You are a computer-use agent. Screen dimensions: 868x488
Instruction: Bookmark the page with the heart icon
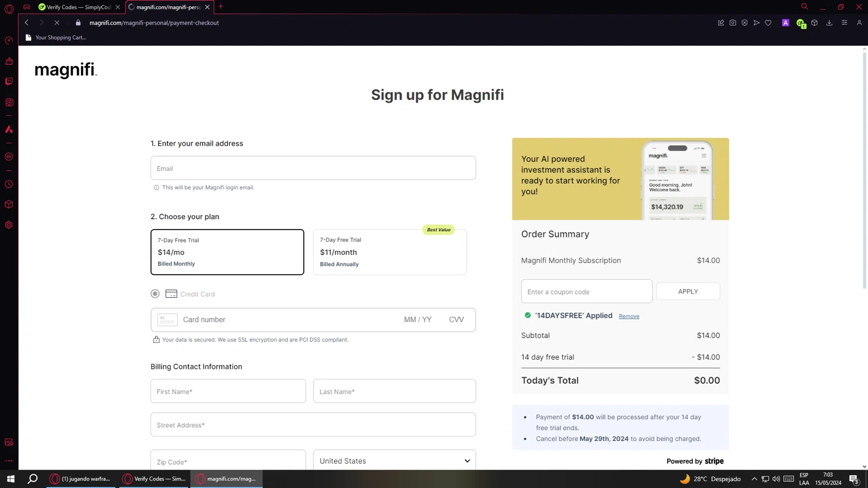click(x=768, y=23)
